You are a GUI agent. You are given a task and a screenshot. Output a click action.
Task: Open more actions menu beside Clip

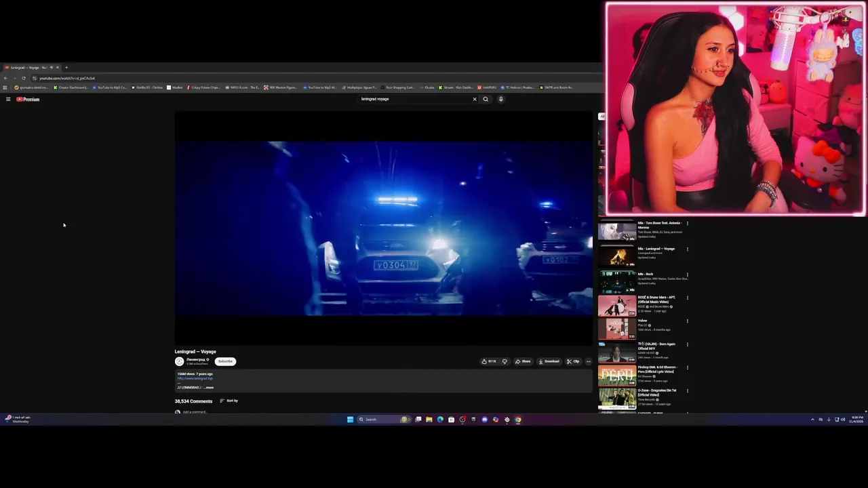[x=589, y=361]
